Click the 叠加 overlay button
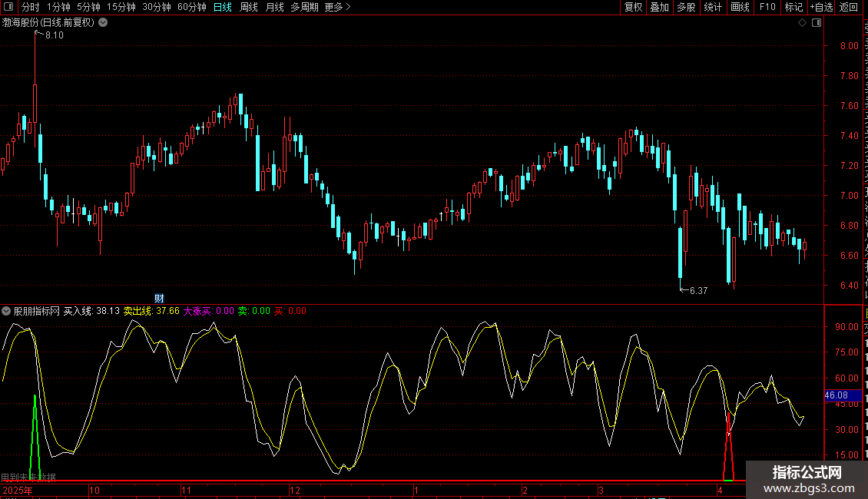This screenshot has width=868, height=499. [x=659, y=7]
